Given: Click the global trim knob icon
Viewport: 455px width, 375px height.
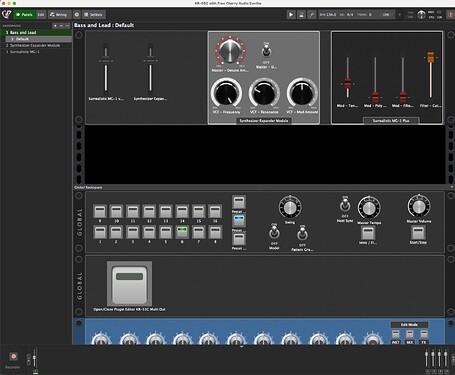Looking at the screenshot, I should coord(421,15).
